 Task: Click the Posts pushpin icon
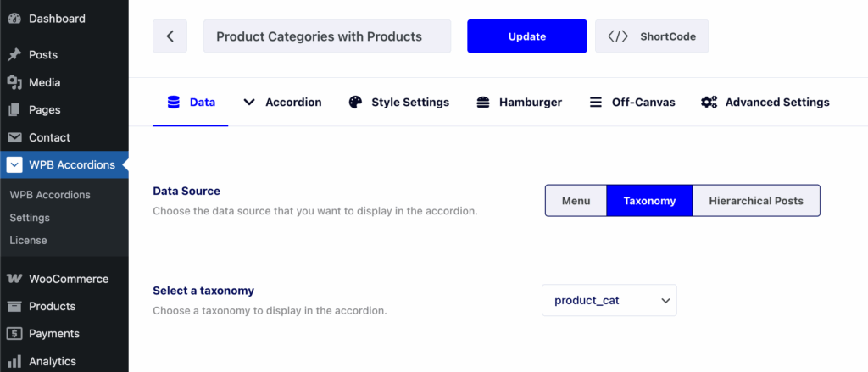15,55
